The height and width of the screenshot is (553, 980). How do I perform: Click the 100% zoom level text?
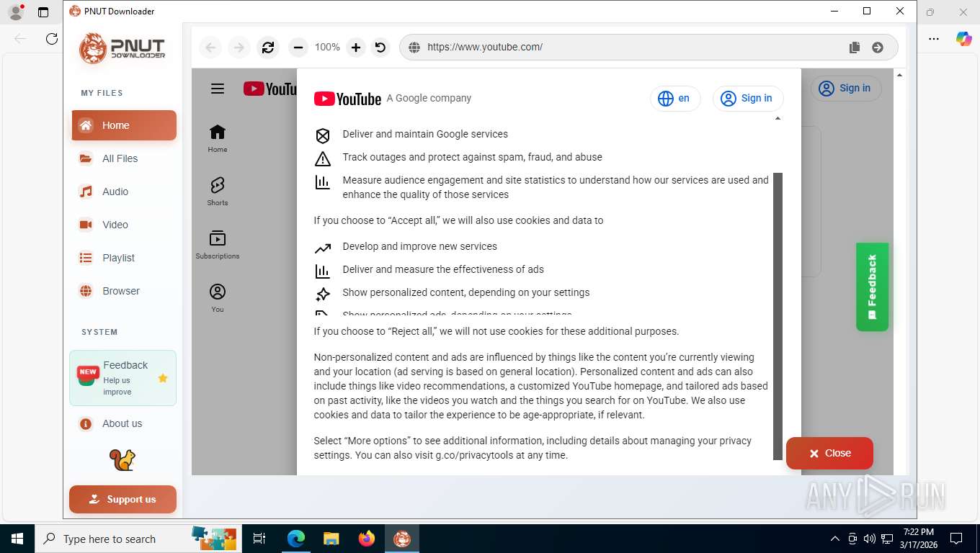327,47
